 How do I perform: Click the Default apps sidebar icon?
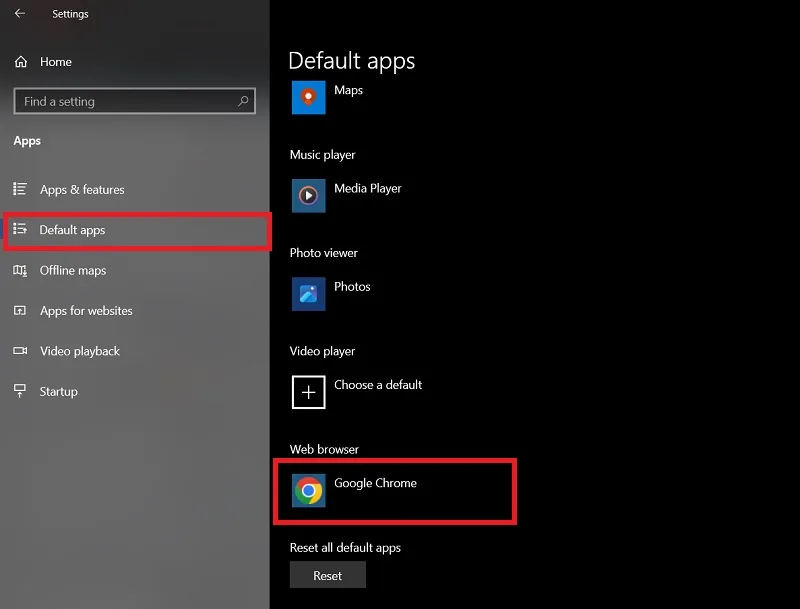pyautogui.click(x=20, y=229)
